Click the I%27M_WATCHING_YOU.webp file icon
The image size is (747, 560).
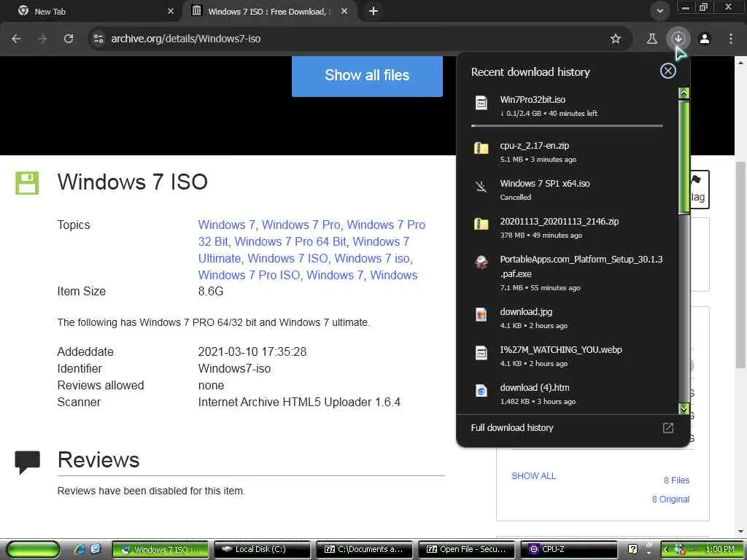[481, 353]
